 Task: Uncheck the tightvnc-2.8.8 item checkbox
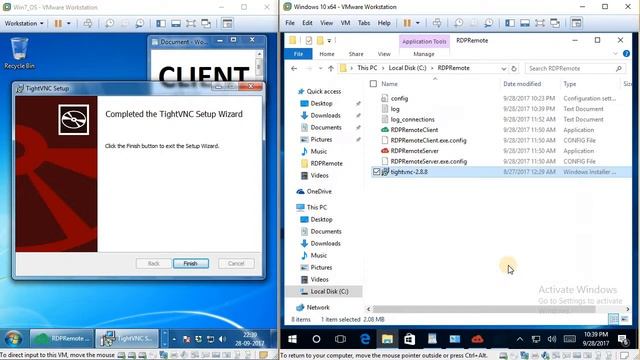point(376,172)
